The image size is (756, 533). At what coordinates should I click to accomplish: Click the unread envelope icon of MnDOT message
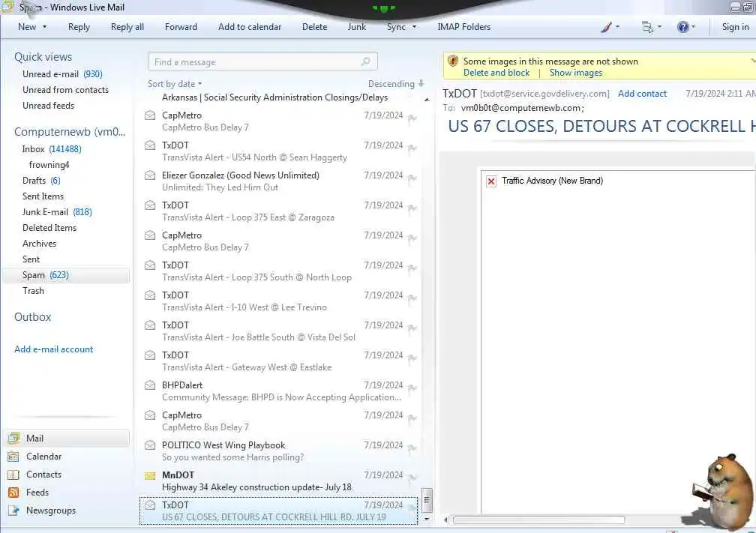point(150,475)
